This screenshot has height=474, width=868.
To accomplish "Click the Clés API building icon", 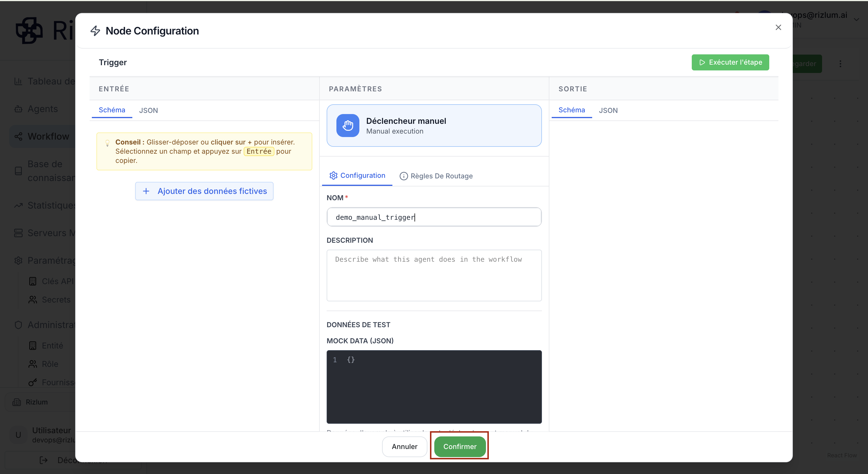I will (33, 281).
